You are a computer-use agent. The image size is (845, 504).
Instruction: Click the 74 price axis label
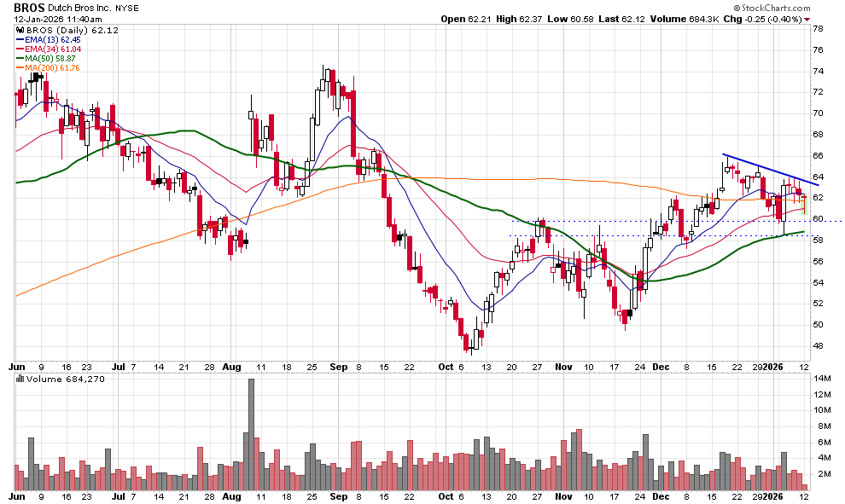point(818,71)
